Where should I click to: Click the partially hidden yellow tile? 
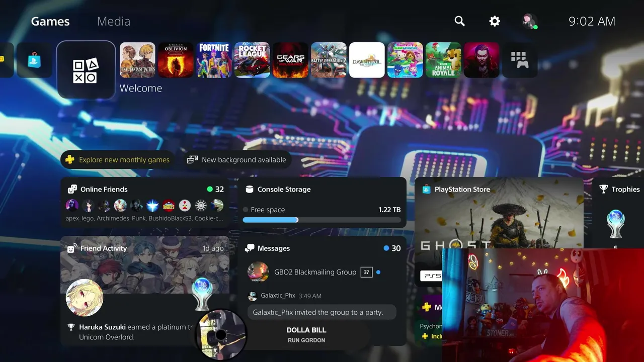[6, 60]
